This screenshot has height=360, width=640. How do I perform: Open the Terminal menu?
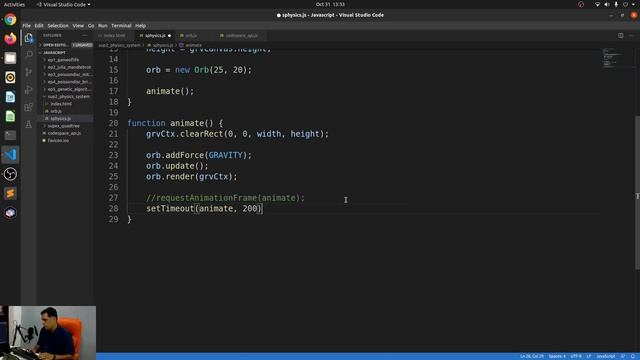coord(121,25)
